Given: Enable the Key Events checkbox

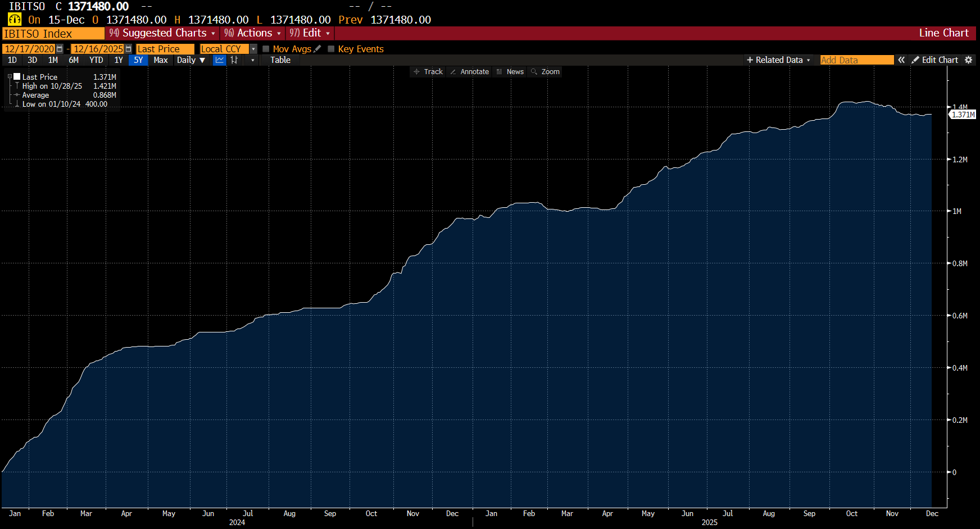Looking at the screenshot, I should click(x=331, y=49).
